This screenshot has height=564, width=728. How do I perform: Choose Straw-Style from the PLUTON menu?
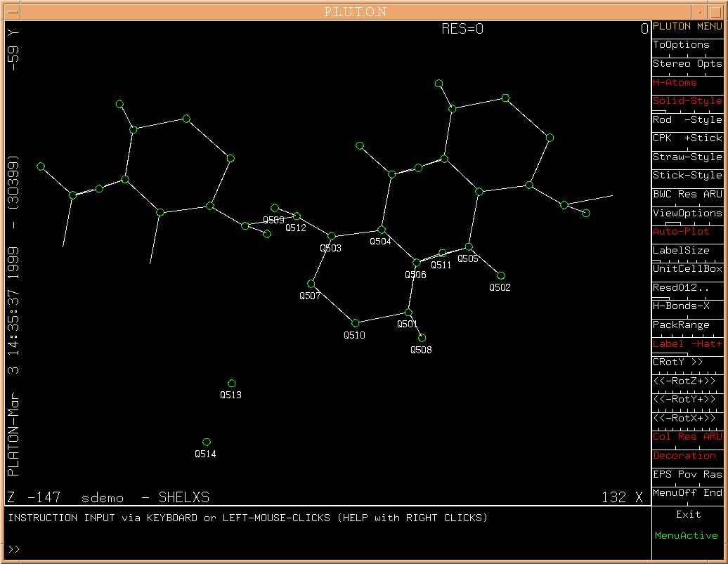tap(687, 157)
